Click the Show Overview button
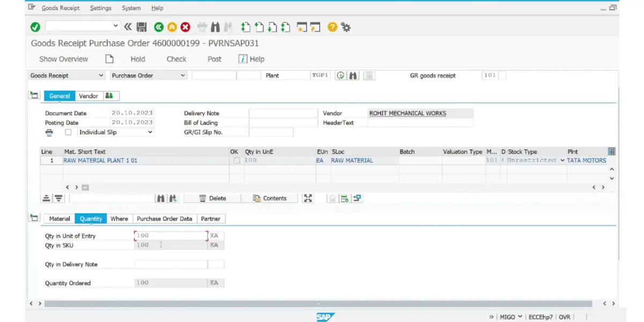644x322 pixels. point(64,59)
